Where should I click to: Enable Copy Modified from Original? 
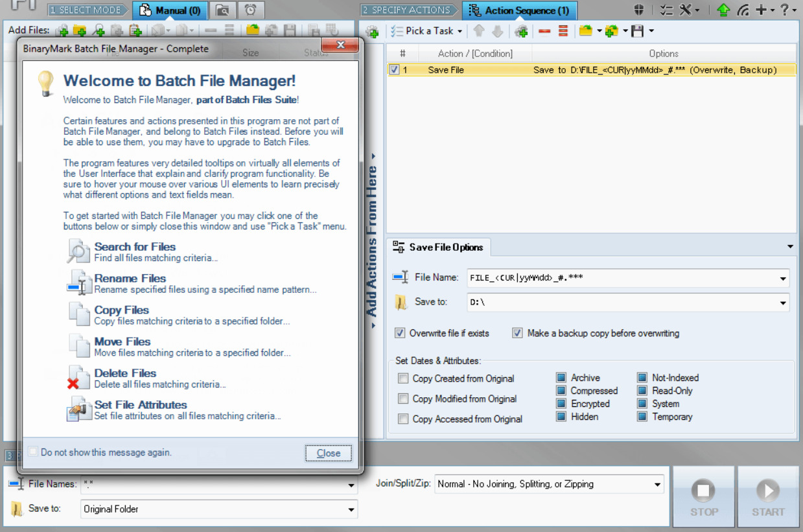[x=403, y=399]
